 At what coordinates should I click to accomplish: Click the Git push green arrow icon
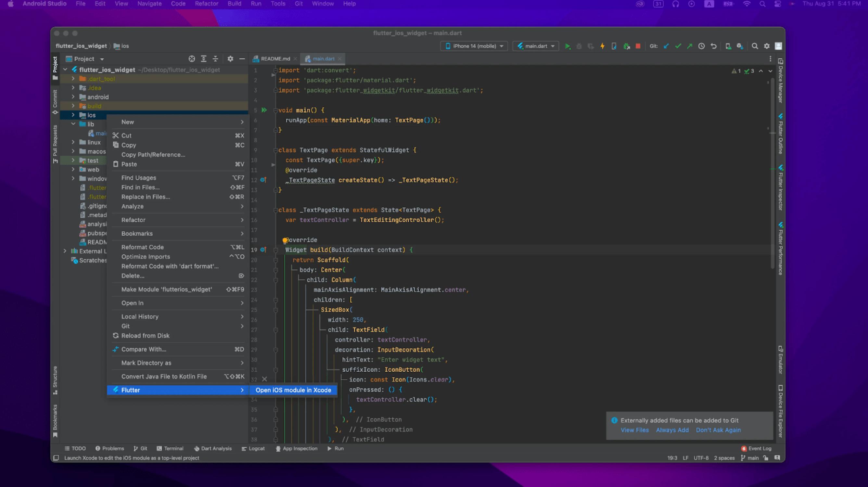[x=689, y=46]
